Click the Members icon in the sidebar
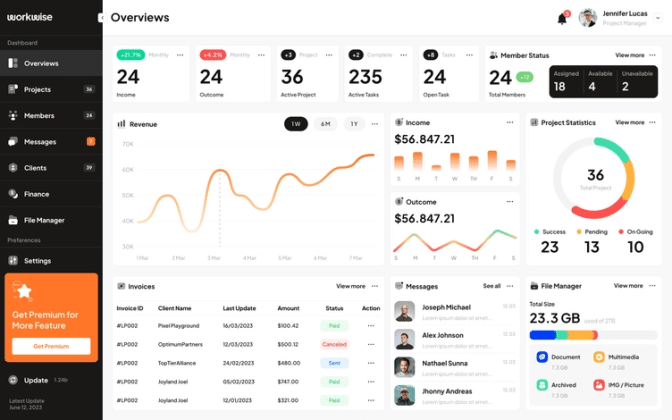The image size is (672, 420). tap(13, 115)
